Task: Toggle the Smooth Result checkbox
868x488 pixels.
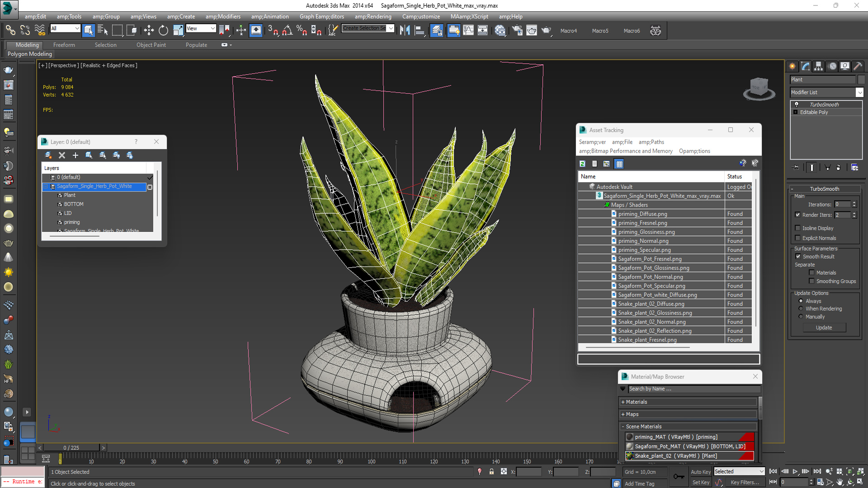Action: click(x=798, y=256)
